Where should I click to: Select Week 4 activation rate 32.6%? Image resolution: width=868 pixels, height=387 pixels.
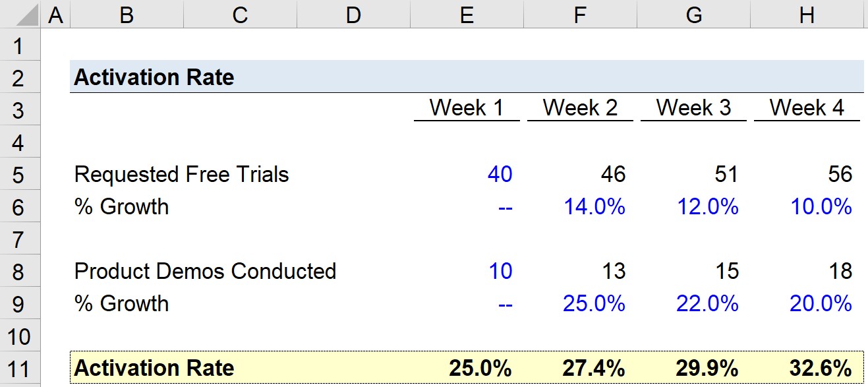pyautogui.click(x=820, y=368)
